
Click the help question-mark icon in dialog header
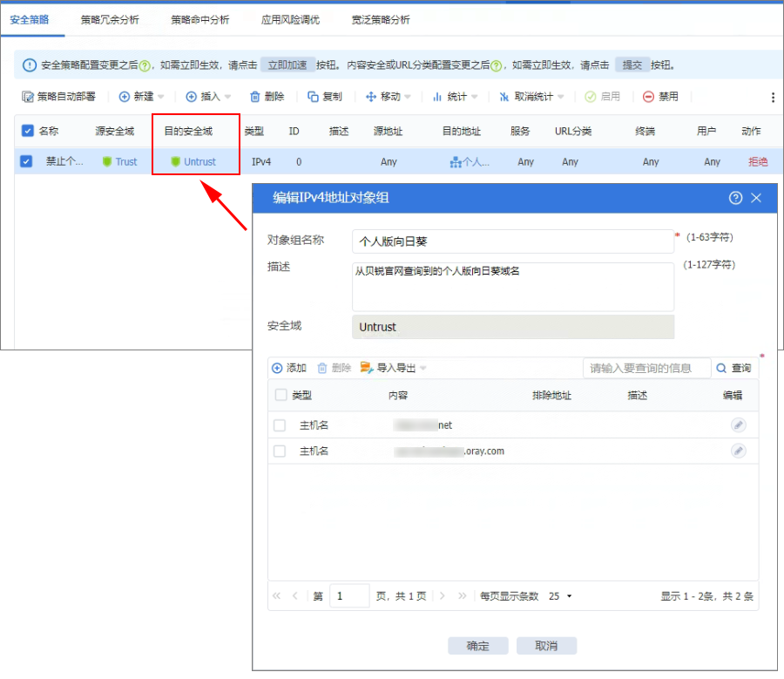point(735,198)
